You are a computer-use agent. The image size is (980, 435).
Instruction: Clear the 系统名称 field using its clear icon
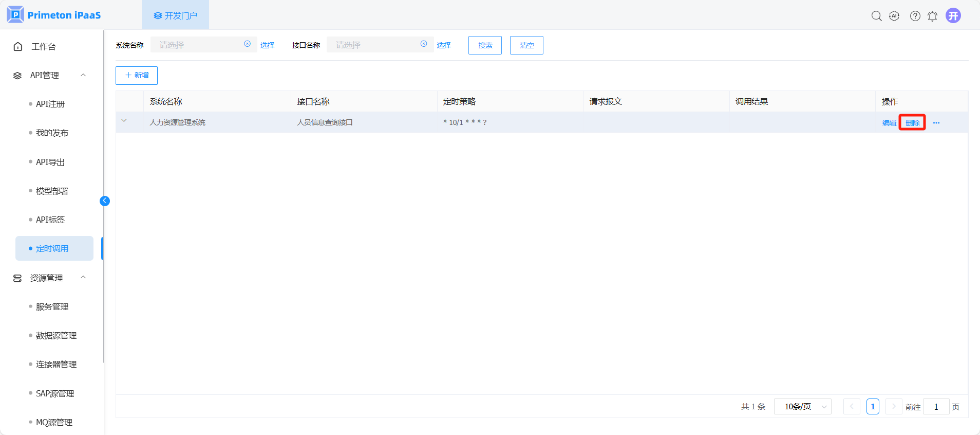(x=247, y=44)
